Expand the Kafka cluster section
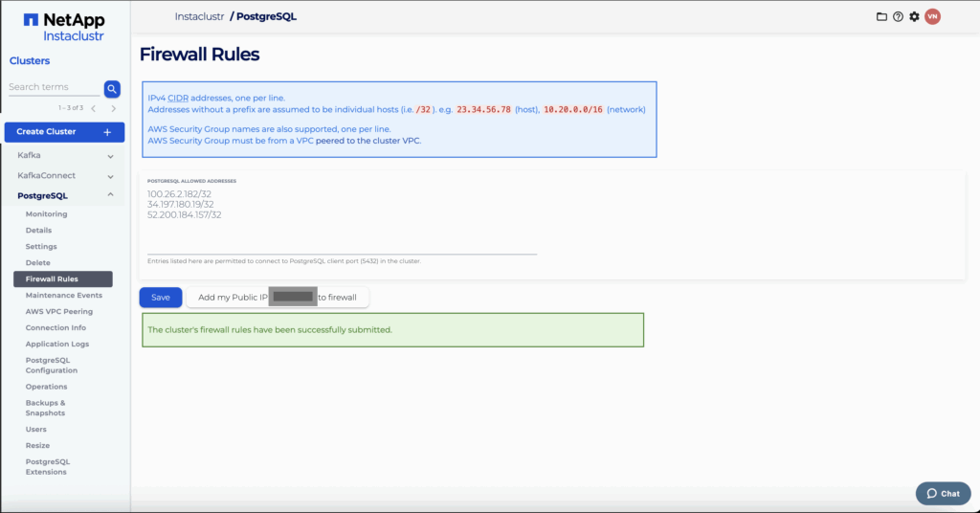 [x=64, y=155]
